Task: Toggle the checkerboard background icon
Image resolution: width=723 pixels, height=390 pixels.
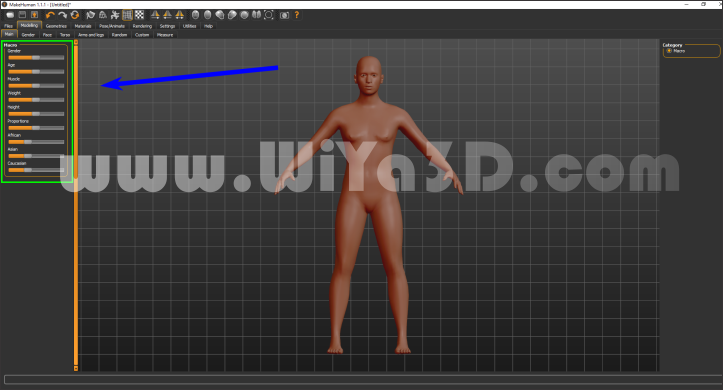Action: (x=139, y=15)
